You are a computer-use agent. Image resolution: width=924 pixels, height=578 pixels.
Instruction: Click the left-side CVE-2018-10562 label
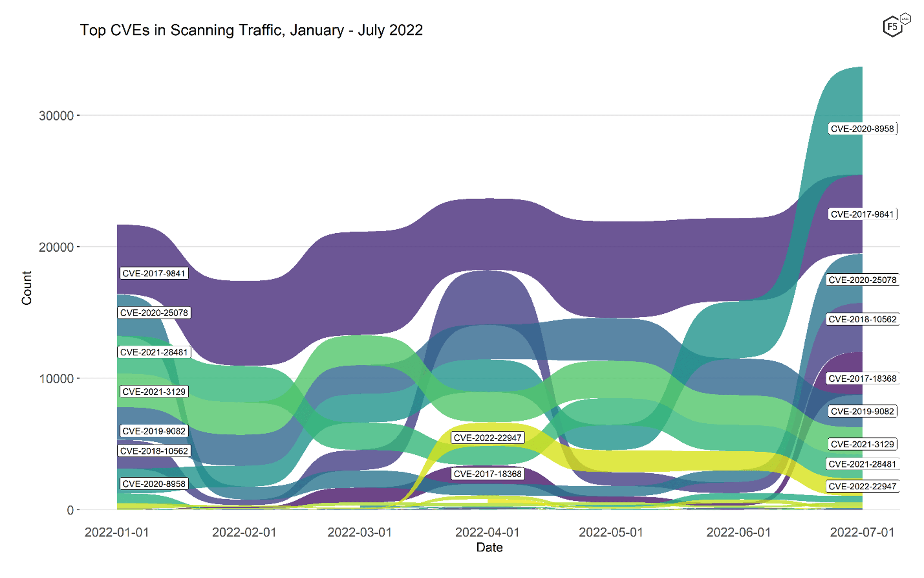154,451
